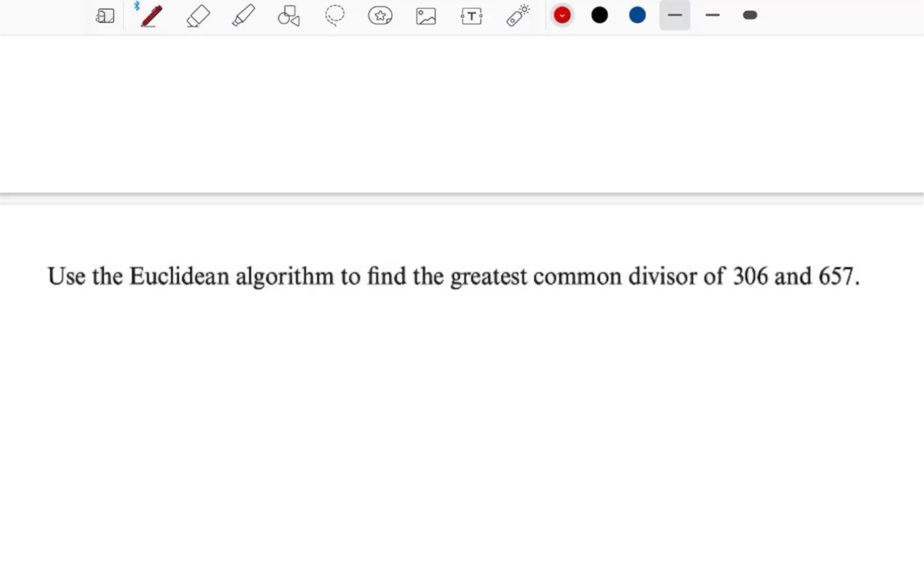Select the Highlighter tool
Viewport: 924px width, 577px height.
pos(244,16)
